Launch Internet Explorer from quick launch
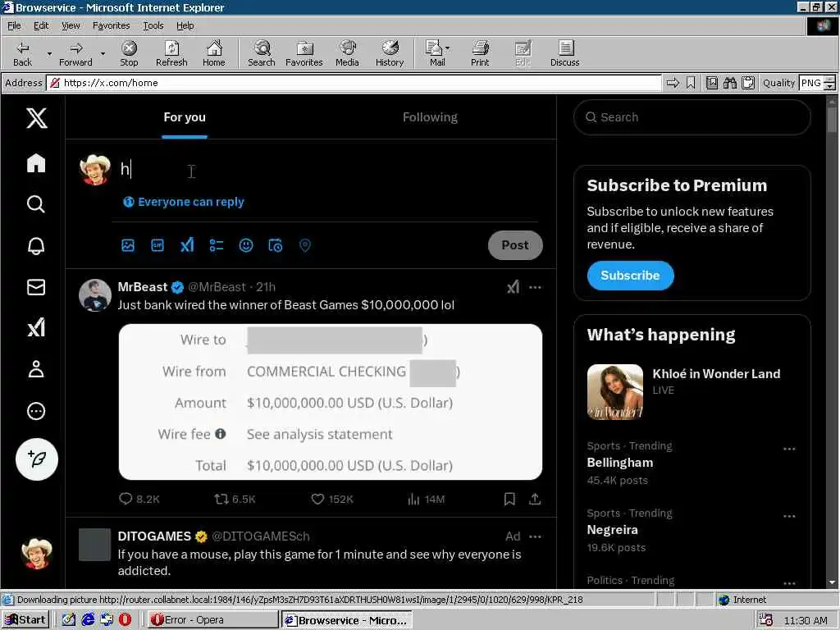The width and height of the screenshot is (840, 630). pos(88,620)
